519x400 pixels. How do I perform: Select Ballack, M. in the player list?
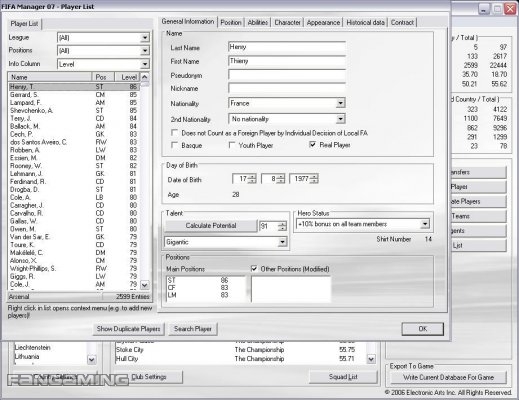pos(74,126)
